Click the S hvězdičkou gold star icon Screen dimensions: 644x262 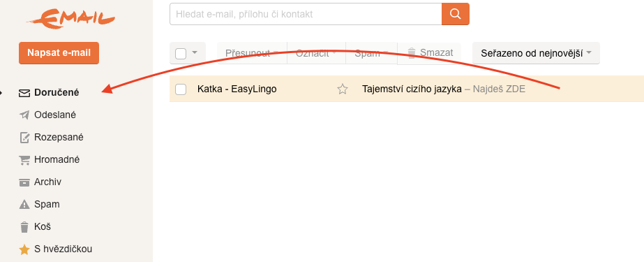click(x=24, y=249)
